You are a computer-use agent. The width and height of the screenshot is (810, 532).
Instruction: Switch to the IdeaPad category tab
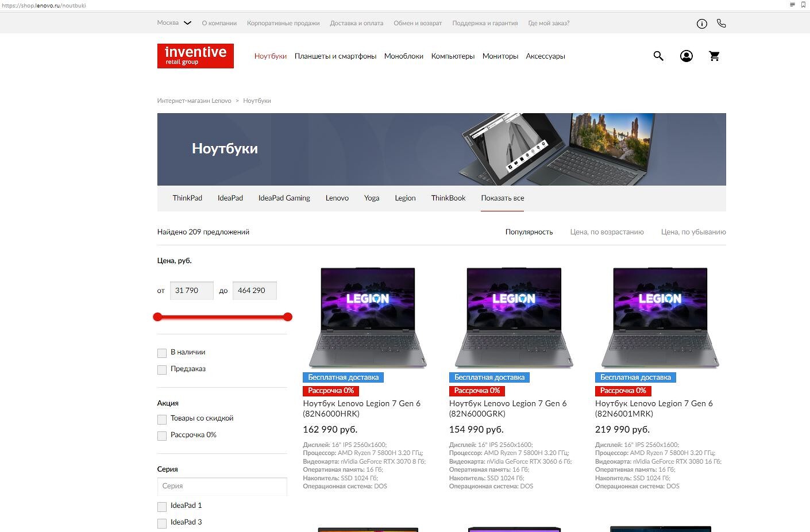tap(230, 198)
